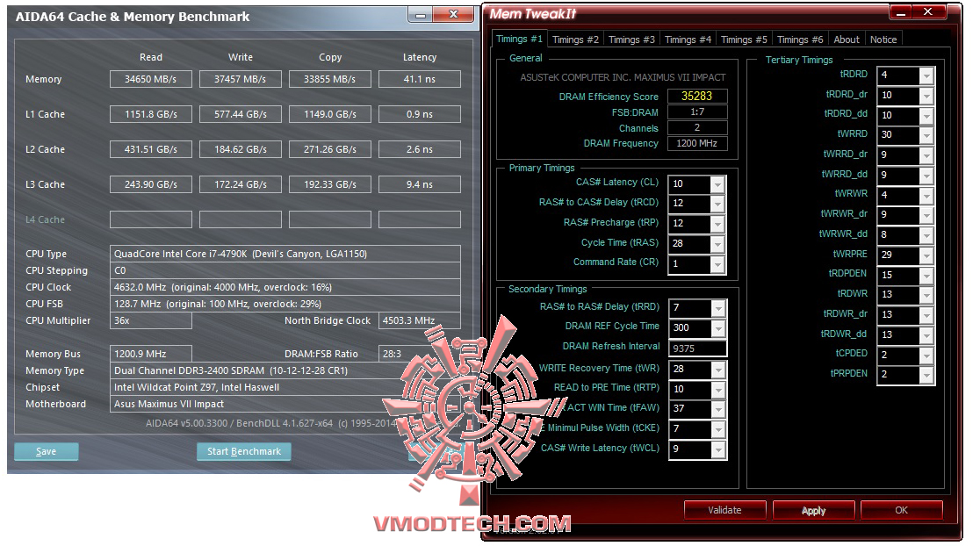Expand the DRAM REF Cycle Time dropdown
The image size is (980, 546).
point(718,328)
